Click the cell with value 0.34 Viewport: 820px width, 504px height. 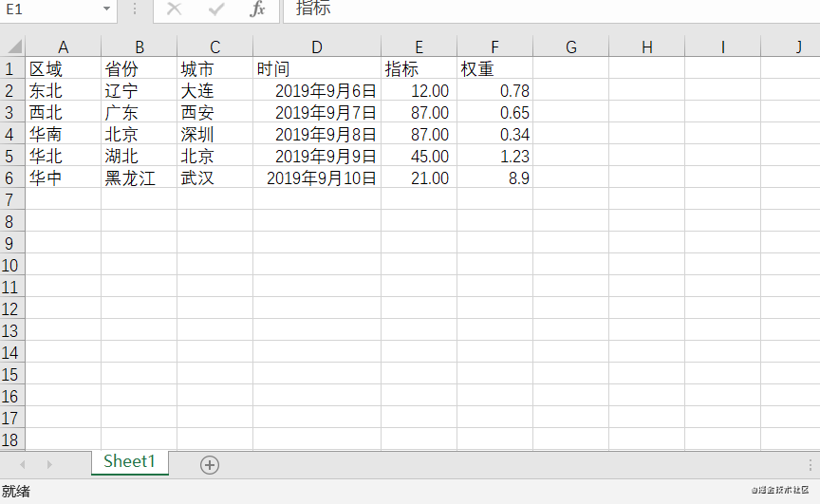pyautogui.click(x=494, y=134)
